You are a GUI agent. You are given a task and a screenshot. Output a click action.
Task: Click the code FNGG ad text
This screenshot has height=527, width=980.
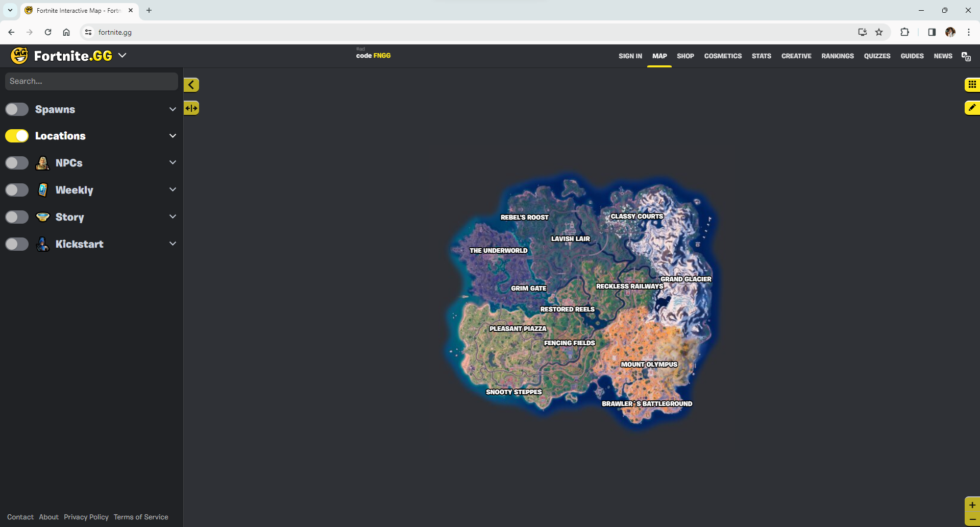374,56
